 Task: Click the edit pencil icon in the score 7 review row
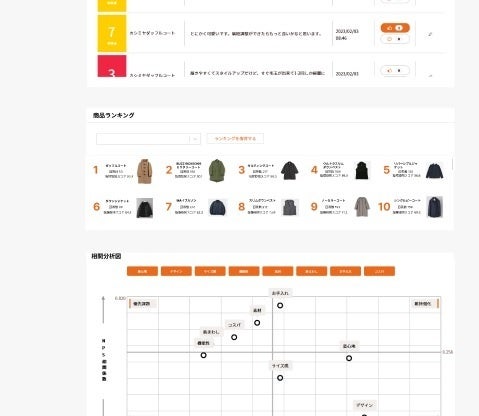(x=430, y=34)
